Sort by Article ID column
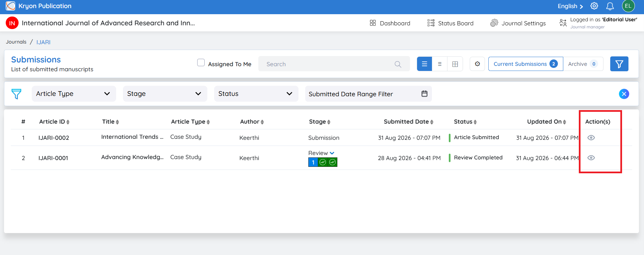The width and height of the screenshot is (644, 255). point(54,122)
